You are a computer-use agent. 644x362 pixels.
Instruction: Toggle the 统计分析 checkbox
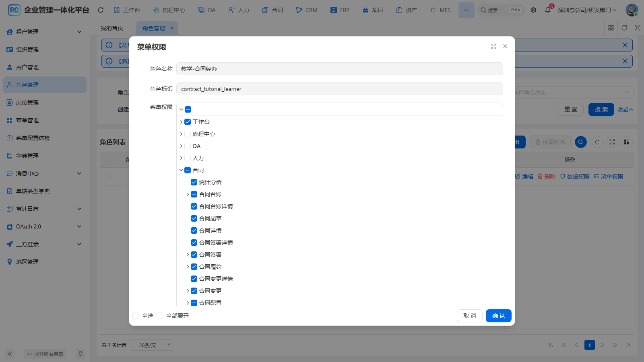click(x=194, y=182)
